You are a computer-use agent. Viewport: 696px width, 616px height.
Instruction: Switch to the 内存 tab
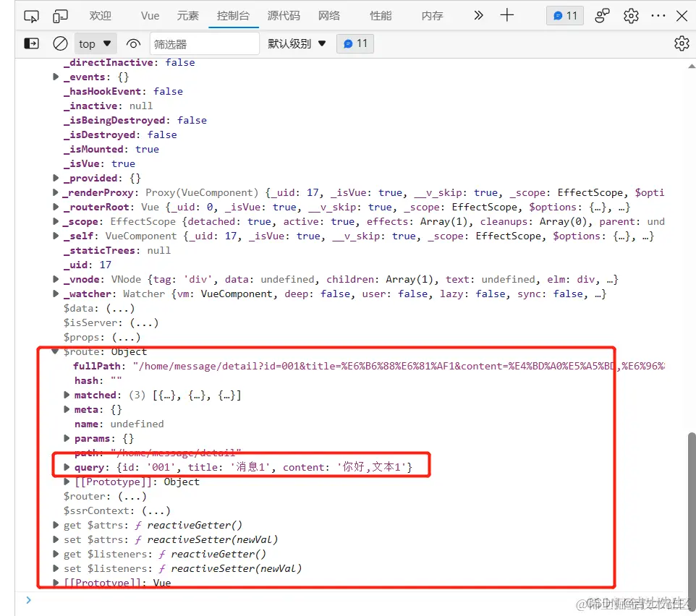(x=433, y=16)
